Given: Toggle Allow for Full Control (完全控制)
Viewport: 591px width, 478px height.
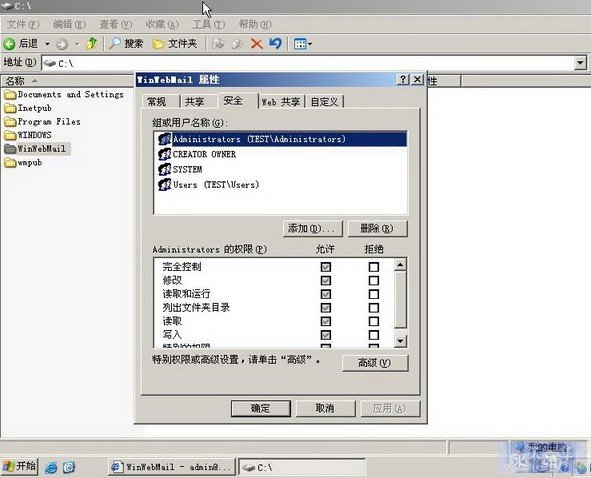Looking at the screenshot, I should [x=326, y=267].
